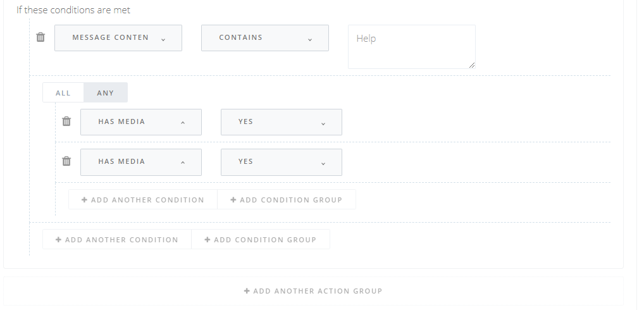Open the second Has Media dropdown
The image size is (644, 310).
tap(141, 162)
